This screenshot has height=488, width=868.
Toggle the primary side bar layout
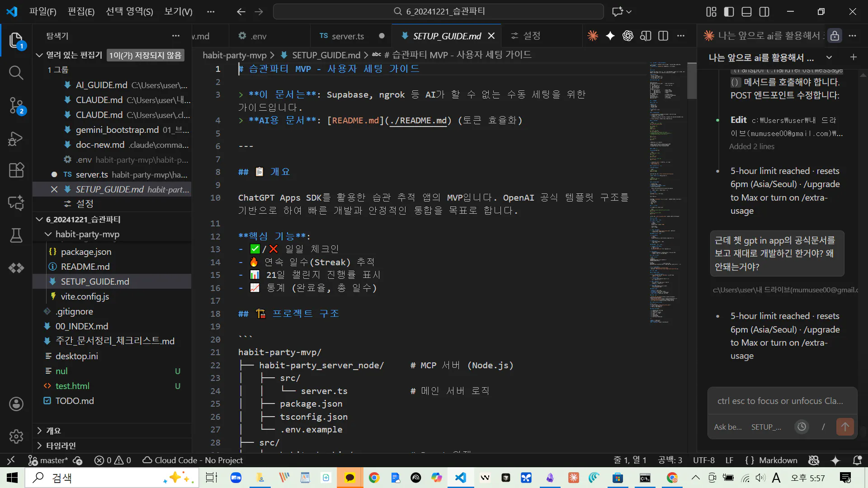point(729,12)
